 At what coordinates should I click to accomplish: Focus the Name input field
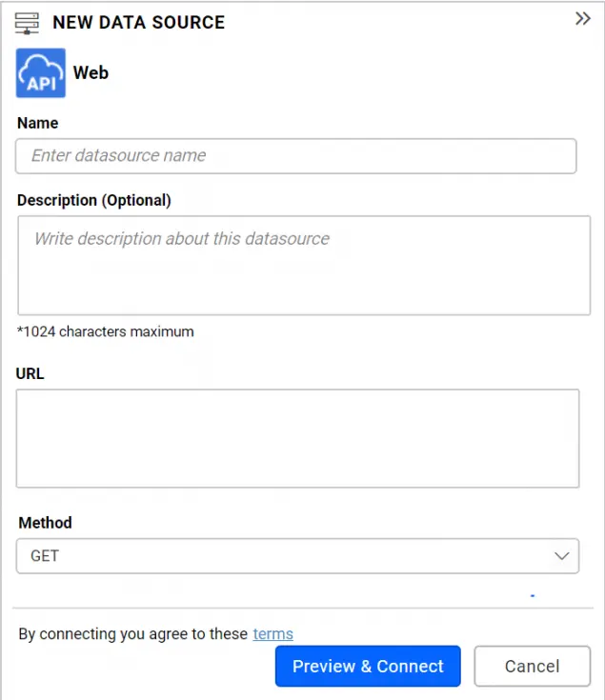[295, 156]
